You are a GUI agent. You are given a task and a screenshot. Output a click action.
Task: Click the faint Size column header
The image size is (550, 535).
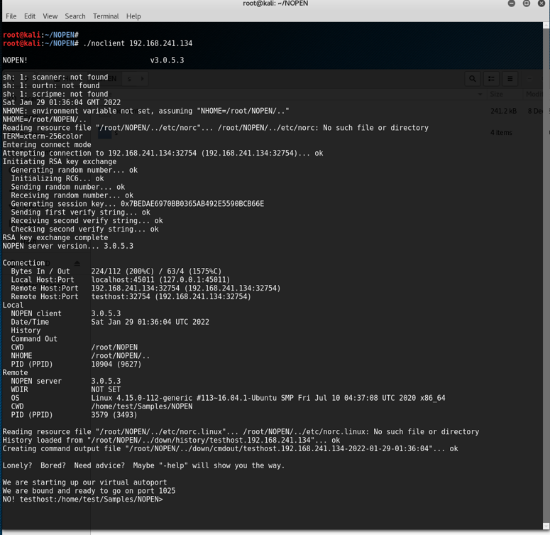pos(496,94)
